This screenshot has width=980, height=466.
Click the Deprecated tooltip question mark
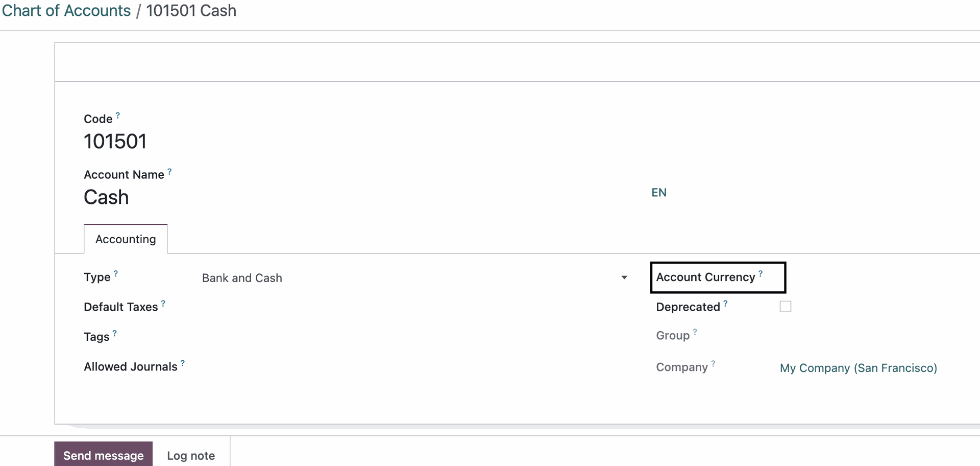coord(725,304)
